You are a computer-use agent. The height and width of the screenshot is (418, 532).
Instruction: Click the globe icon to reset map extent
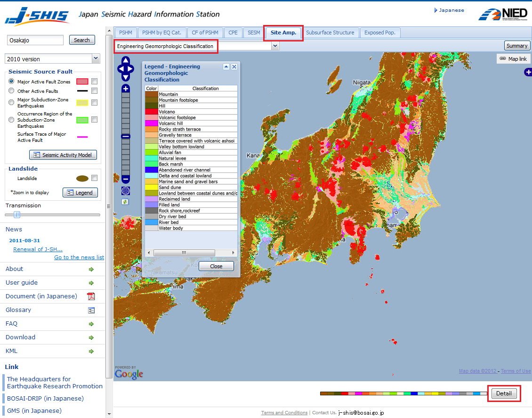(125, 191)
